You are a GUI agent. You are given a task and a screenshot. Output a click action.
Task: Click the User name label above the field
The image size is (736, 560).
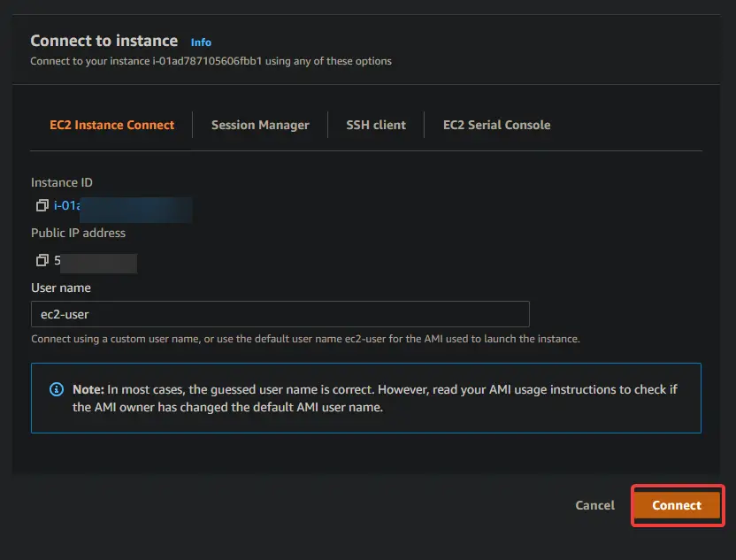tap(60, 288)
